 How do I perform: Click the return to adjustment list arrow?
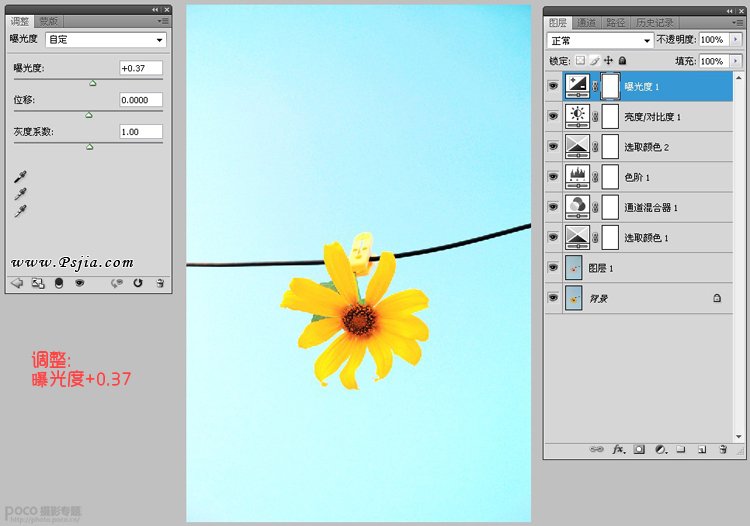17,283
